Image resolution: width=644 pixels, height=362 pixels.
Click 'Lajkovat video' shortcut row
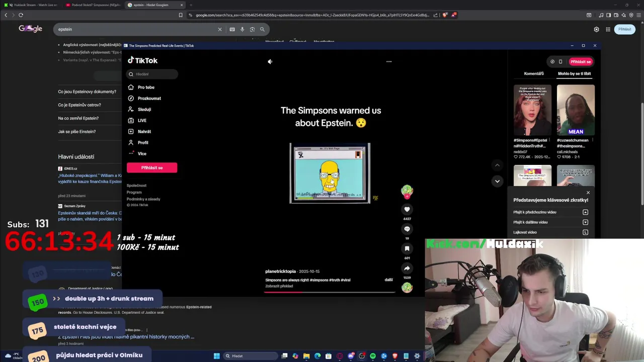550,232
